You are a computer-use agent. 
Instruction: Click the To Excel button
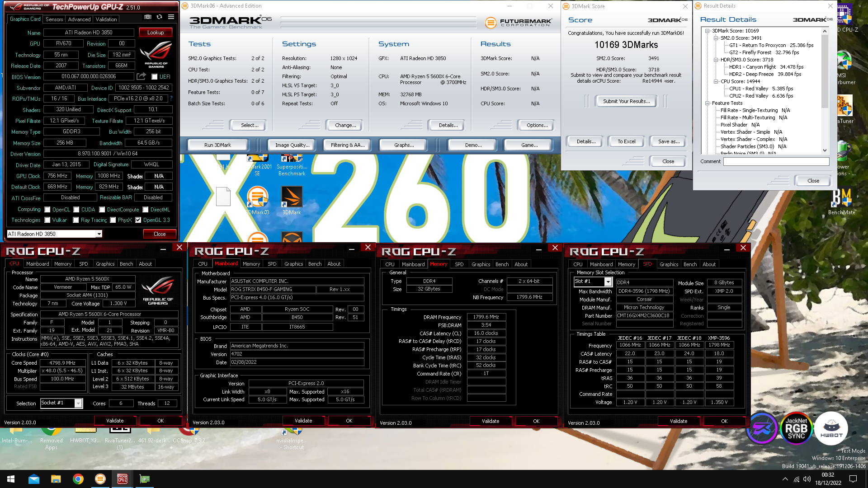click(626, 141)
